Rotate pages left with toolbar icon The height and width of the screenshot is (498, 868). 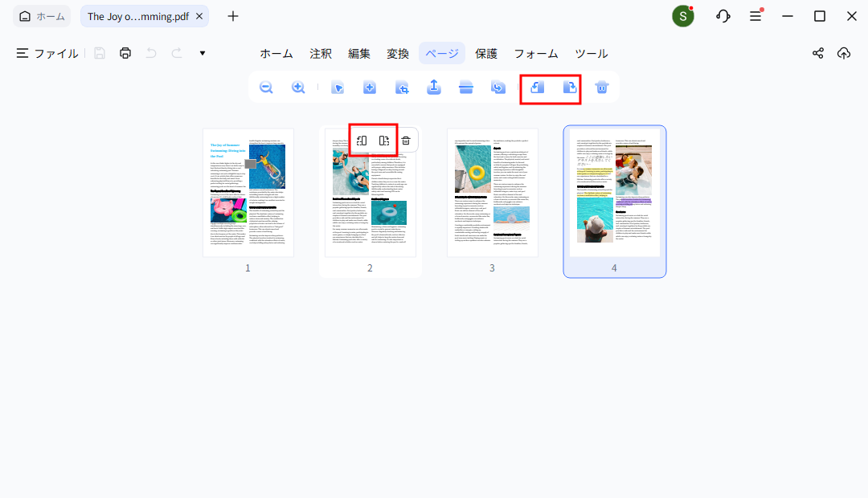pos(538,88)
